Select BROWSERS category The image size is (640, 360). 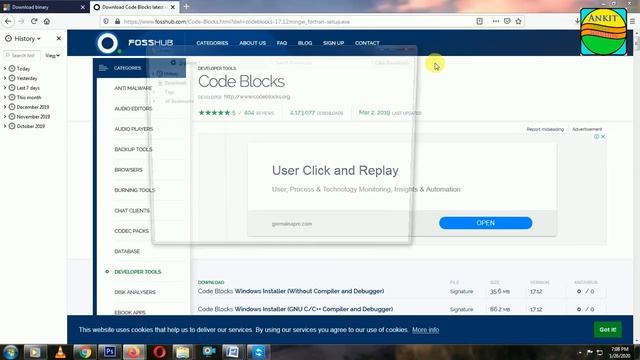[128, 170]
